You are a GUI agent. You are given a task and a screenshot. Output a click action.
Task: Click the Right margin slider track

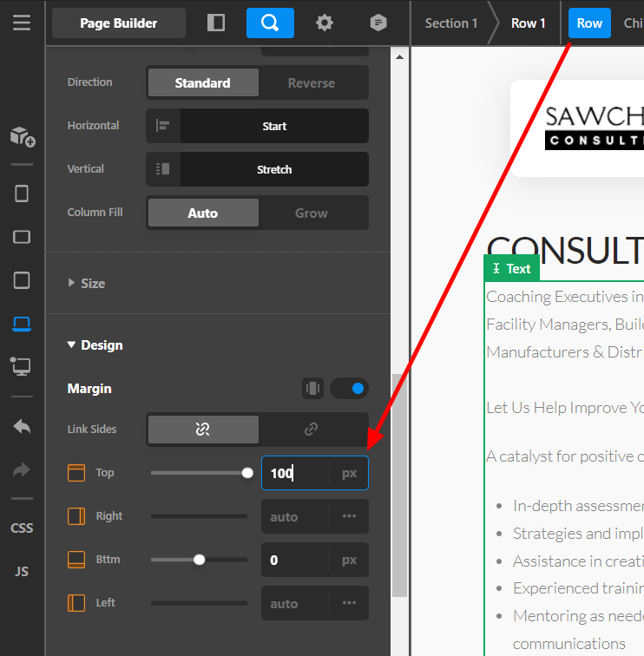click(x=199, y=516)
